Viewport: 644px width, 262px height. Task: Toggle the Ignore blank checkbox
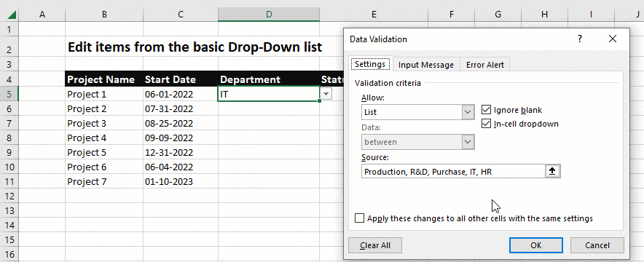[487, 110]
